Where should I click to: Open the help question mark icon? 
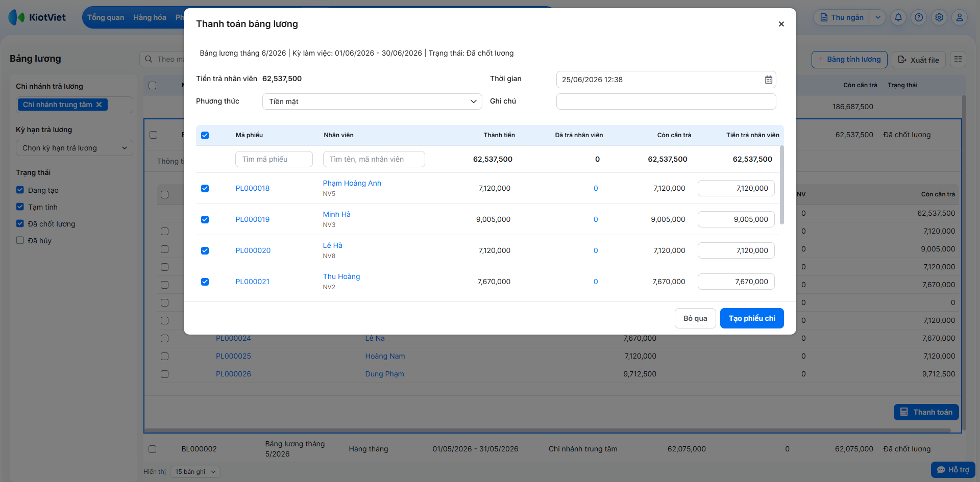(919, 17)
